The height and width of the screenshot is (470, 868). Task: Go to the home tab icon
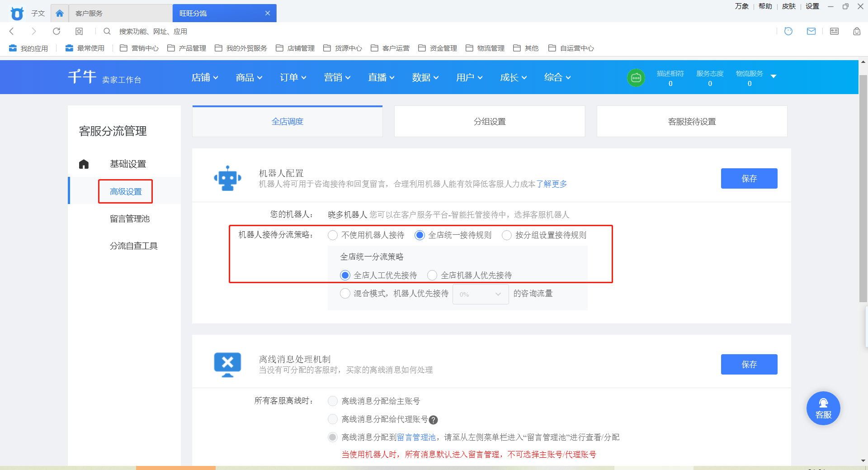pyautogui.click(x=60, y=13)
